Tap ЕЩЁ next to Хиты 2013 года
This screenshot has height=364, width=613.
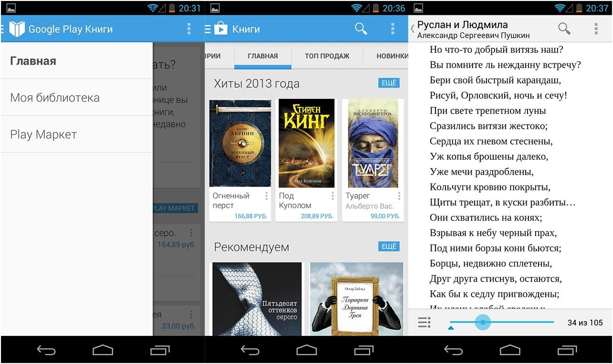389,83
